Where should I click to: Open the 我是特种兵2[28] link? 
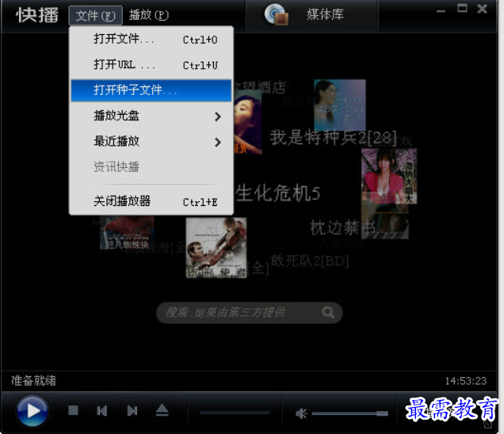(x=333, y=138)
